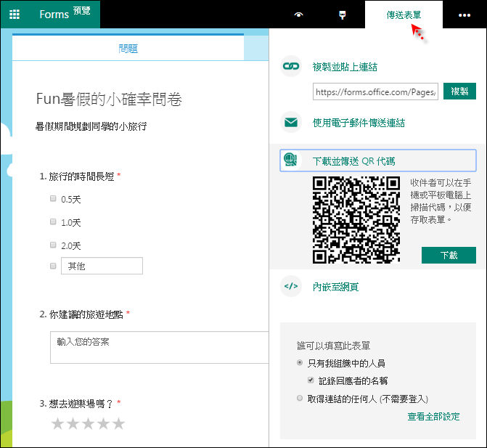Check the 2.0天 checkbox
Image resolution: width=487 pixels, height=448 pixels.
[53, 245]
